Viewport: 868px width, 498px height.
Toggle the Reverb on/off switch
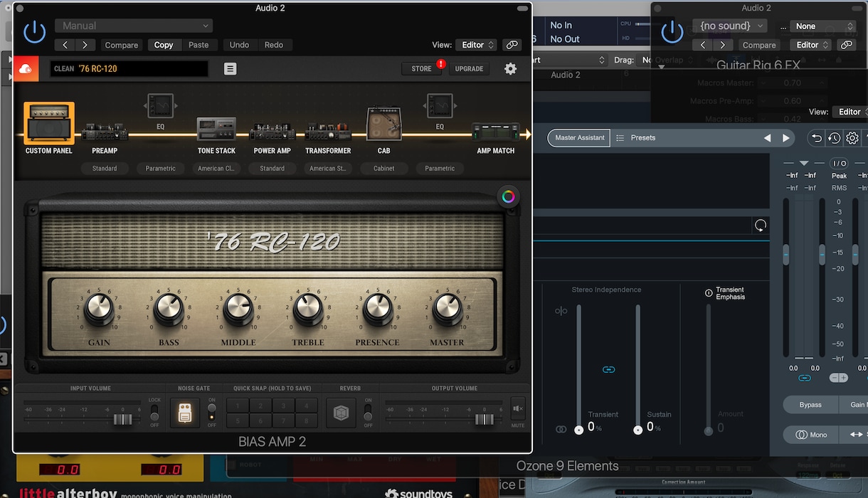(x=368, y=412)
